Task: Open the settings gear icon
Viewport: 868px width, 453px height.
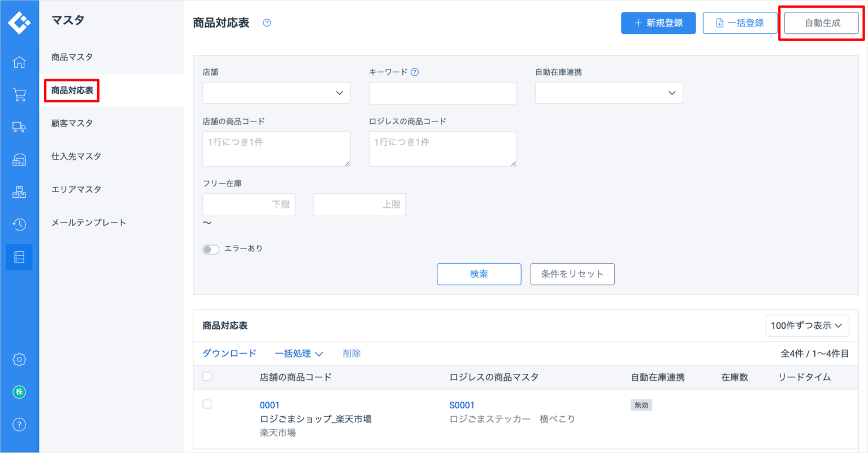Action: click(19, 359)
